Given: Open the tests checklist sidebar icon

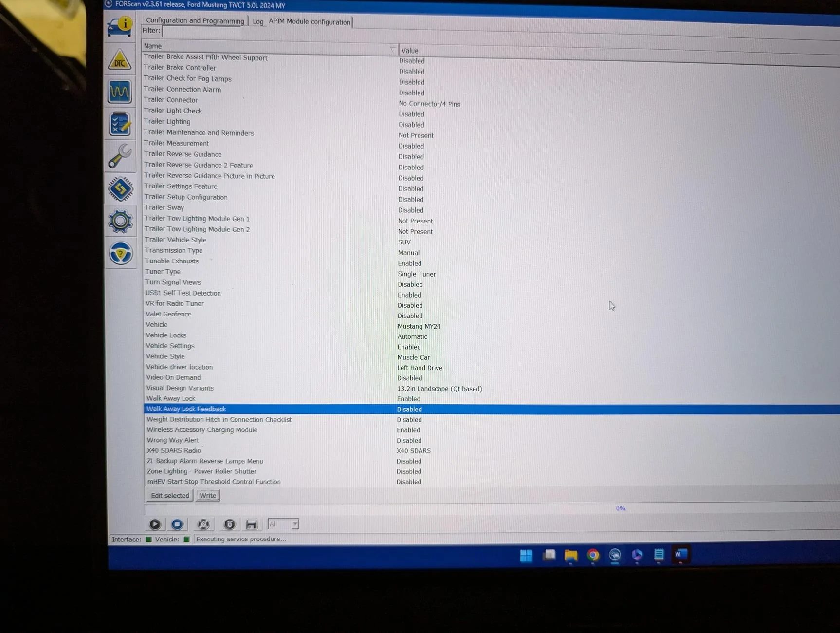Looking at the screenshot, I should 120,124.
